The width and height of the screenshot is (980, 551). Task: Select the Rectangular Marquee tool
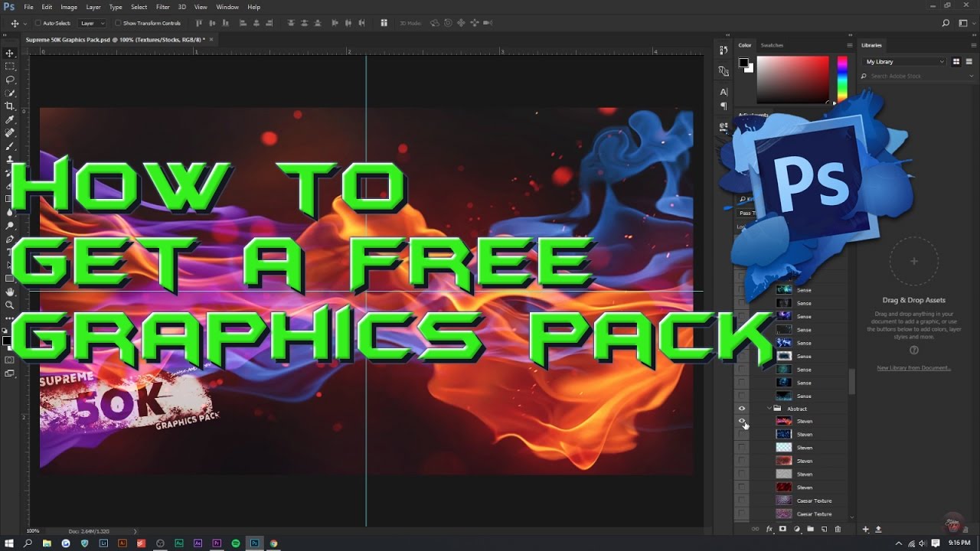[x=10, y=67]
